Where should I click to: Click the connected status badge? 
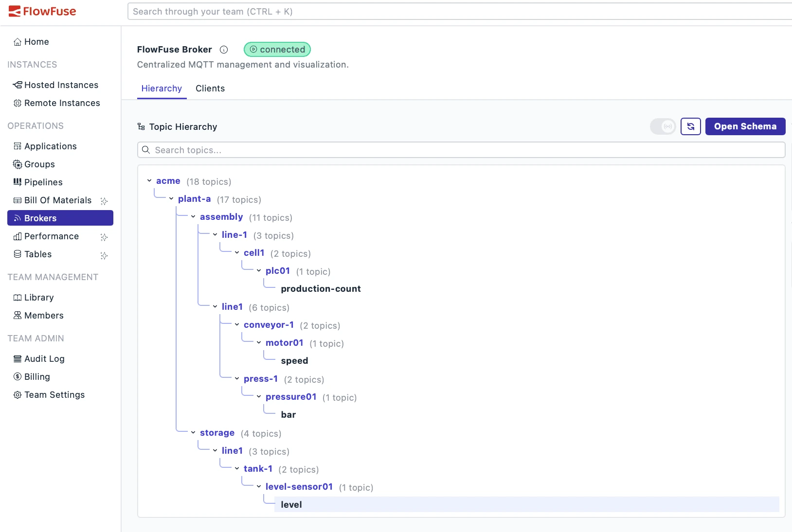[277, 50]
